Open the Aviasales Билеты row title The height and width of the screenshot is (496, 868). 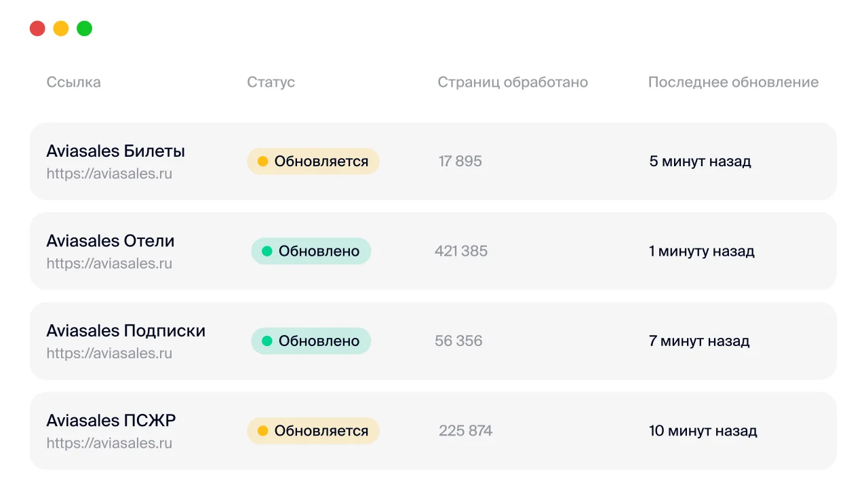pyautogui.click(x=115, y=151)
